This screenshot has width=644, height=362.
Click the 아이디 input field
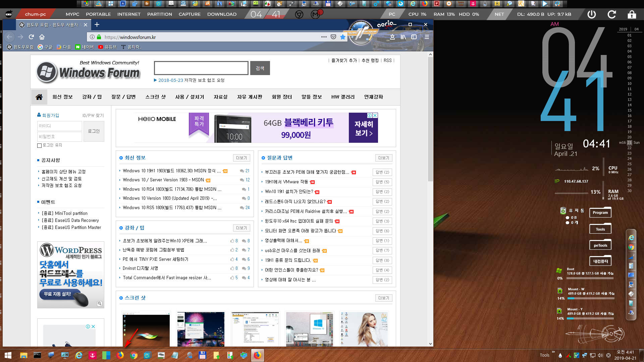[59, 126]
